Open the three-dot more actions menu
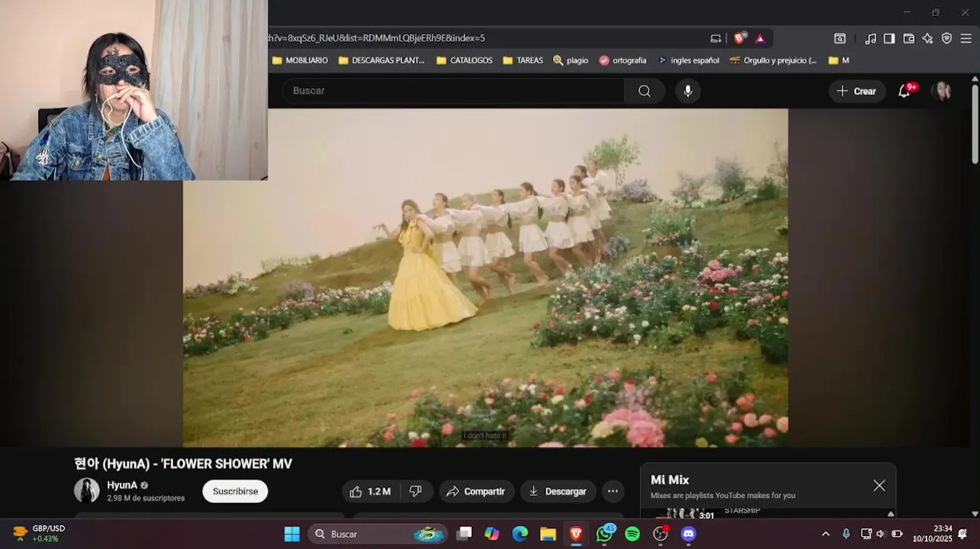The image size is (980, 549). (x=612, y=492)
